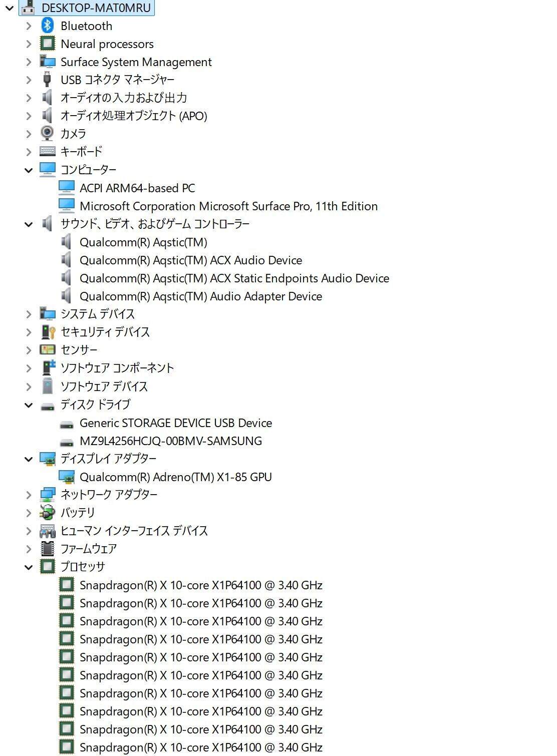Select the セキュリティ デバイス label
Screen dimensions: 557x756
pos(105,331)
